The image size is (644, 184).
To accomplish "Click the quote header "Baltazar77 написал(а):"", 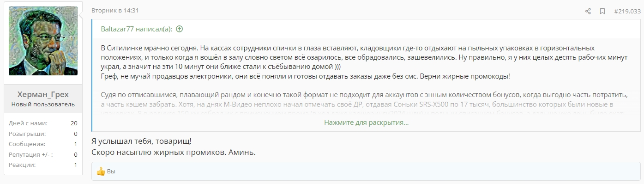I will pos(137,29).
